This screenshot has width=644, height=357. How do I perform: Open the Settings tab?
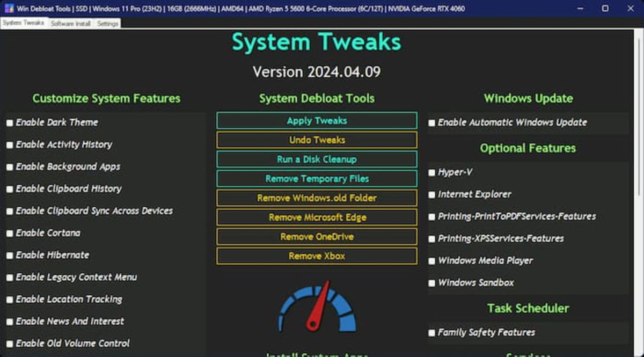click(x=107, y=24)
